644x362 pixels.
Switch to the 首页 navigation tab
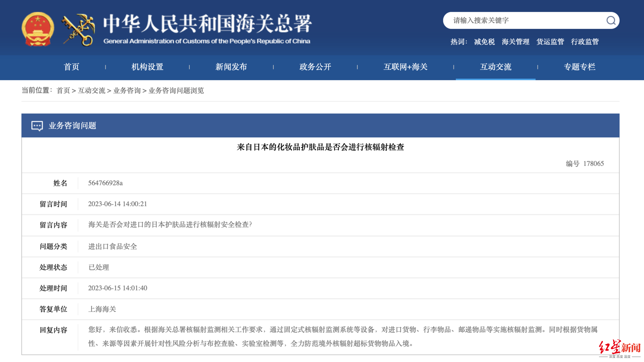pos(71,67)
